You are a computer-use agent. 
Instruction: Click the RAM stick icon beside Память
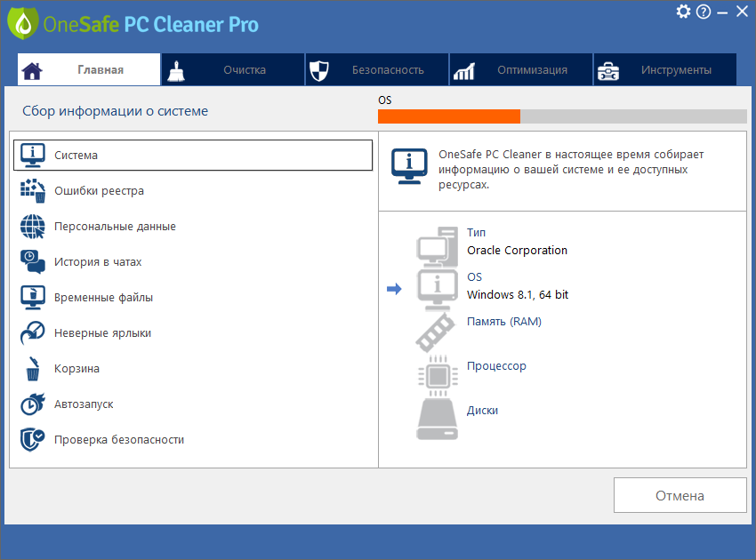[x=436, y=332]
